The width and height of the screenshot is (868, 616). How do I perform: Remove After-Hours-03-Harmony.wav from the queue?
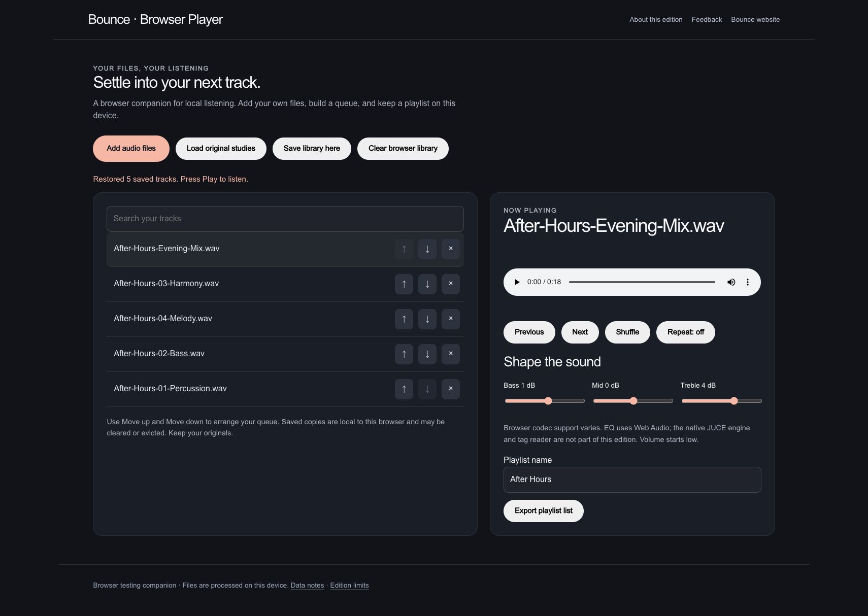tap(451, 284)
